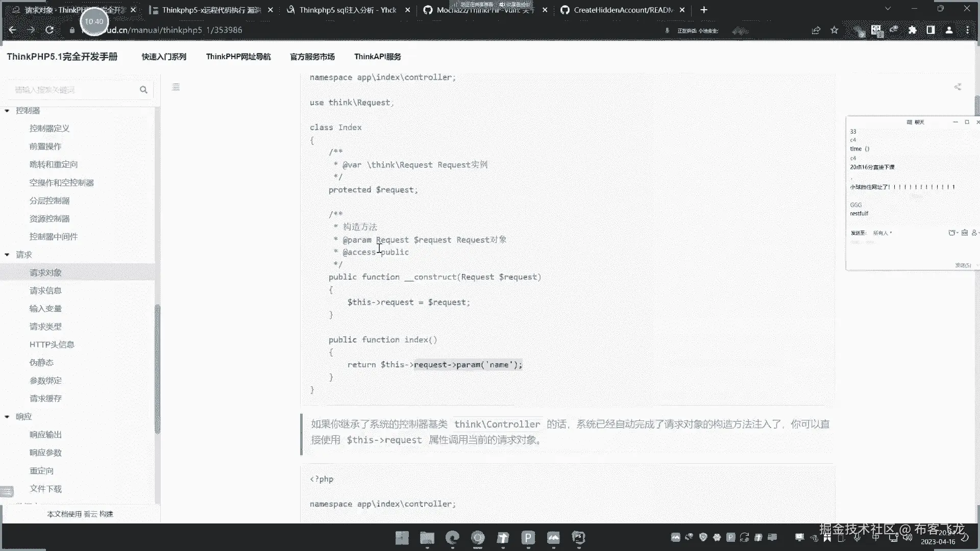Image resolution: width=980 pixels, height=551 pixels.
Task: Switch to Thinkphp5 sql注入分析 tab
Action: 348,10
